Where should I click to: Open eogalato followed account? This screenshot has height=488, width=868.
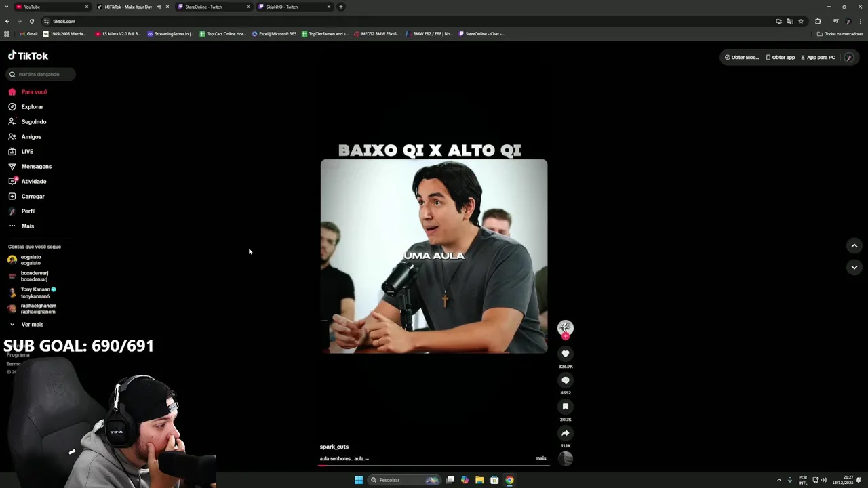pos(25,260)
